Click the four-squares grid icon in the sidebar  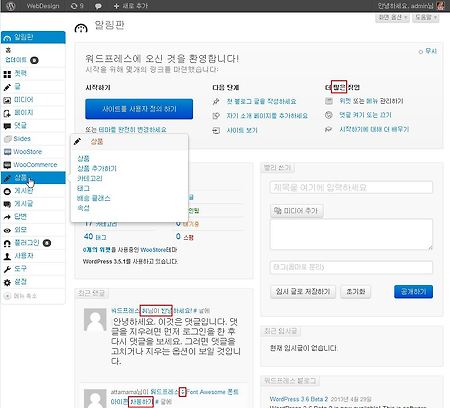click(x=7, y=74)
